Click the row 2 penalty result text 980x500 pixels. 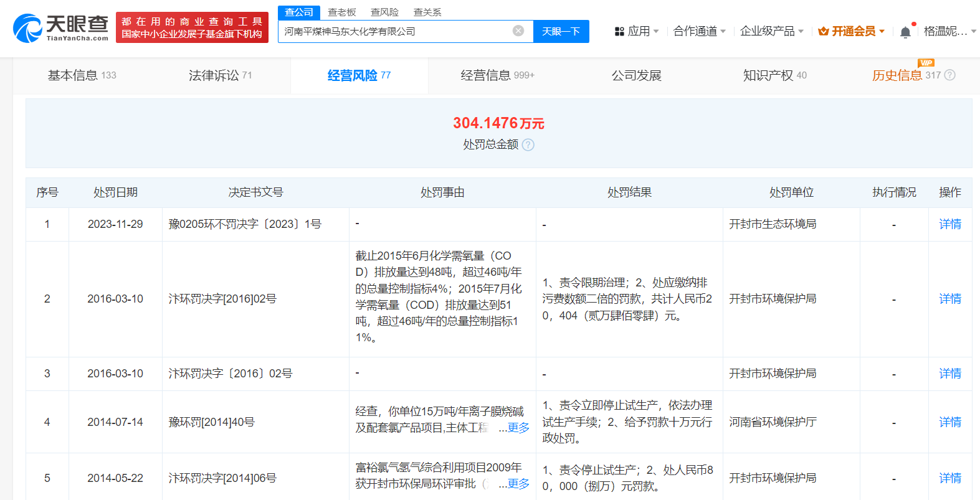pos(627,299)
